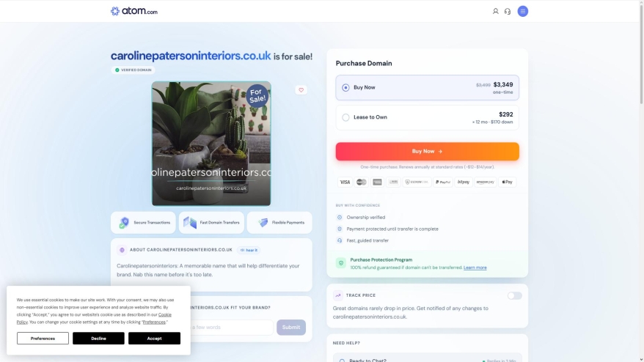Click the Amazon Pay icon
644x362 pixels.
tap(485, 182)
